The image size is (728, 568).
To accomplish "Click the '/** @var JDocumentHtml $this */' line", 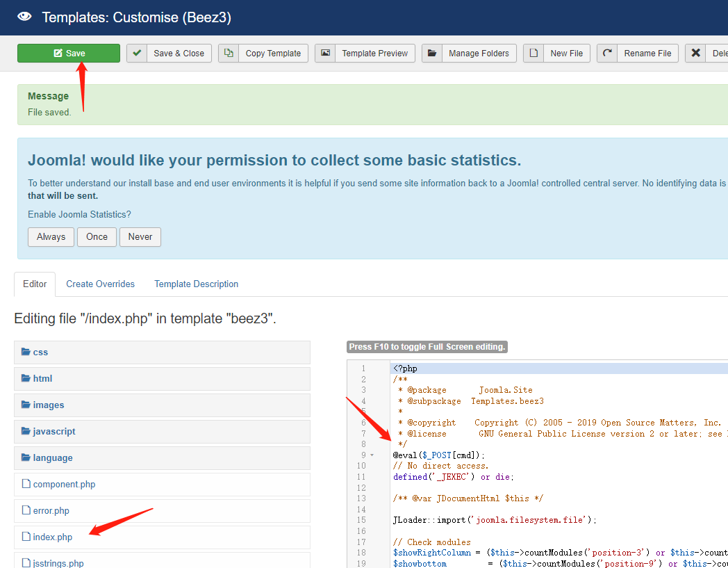I will tap(468, 498).
